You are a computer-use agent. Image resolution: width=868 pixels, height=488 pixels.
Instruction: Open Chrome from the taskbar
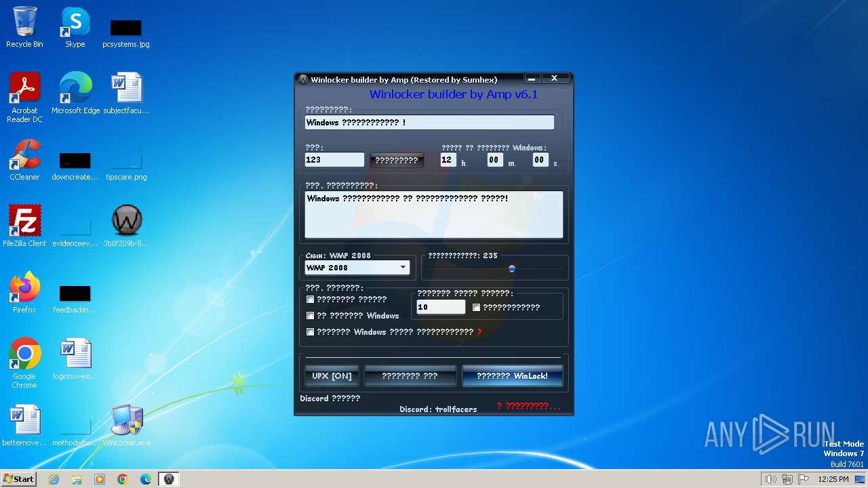click(x=123, y=479)
